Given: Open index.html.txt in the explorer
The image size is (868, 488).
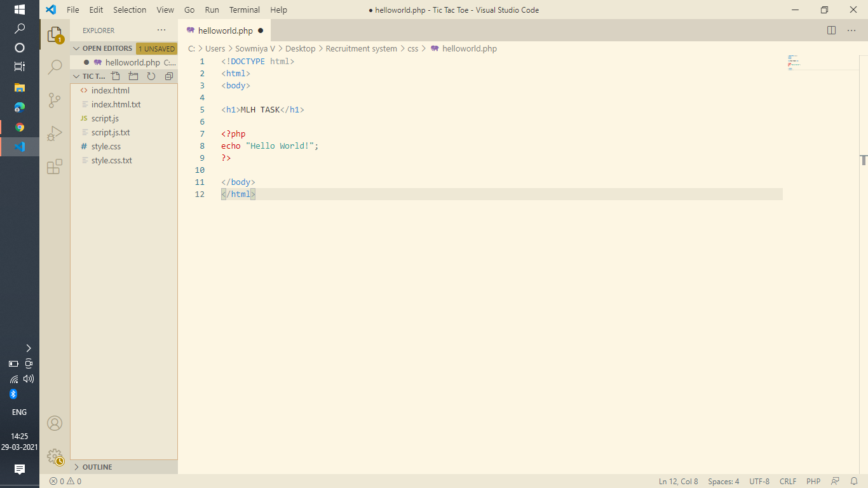Looking at the screenshot, I should click(124, 104).
